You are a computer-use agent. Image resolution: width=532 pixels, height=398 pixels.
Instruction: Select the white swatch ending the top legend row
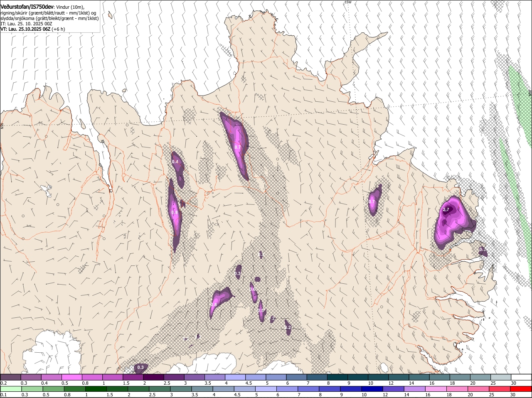(521, 377)
